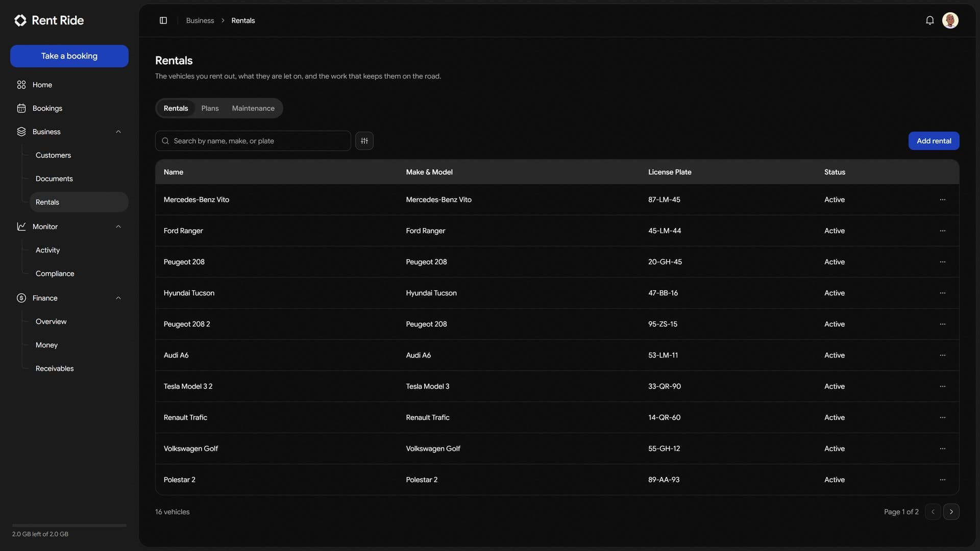Viewport: 980px width, 551px height.
Task: Toggle the sidebar panel icon
Action: coord(163,20)
